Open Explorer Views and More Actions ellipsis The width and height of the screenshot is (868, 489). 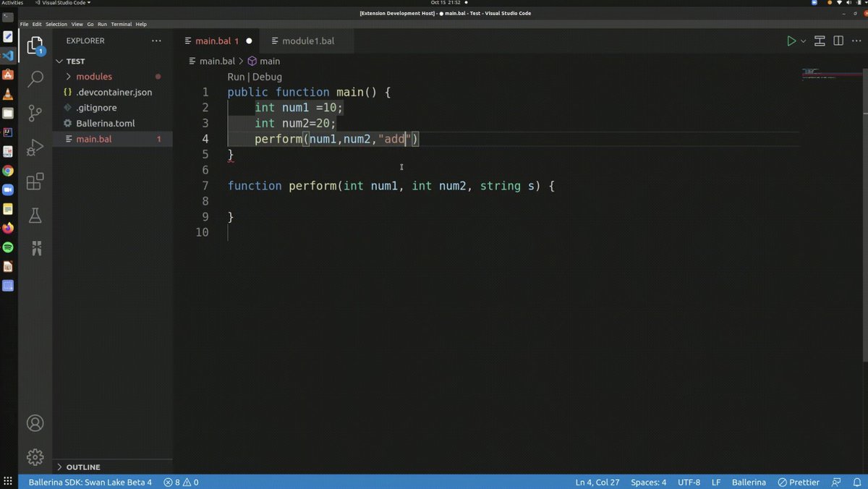click(156, 41)
